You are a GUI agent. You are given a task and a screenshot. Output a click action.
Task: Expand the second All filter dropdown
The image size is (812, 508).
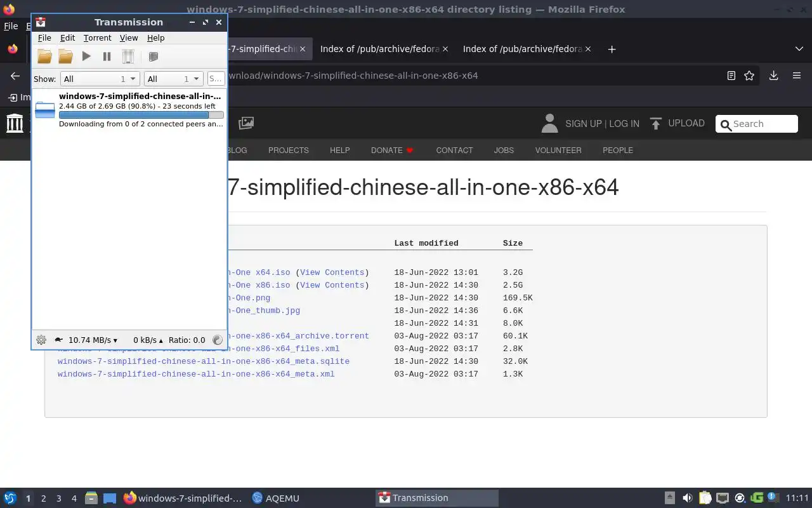173,79
